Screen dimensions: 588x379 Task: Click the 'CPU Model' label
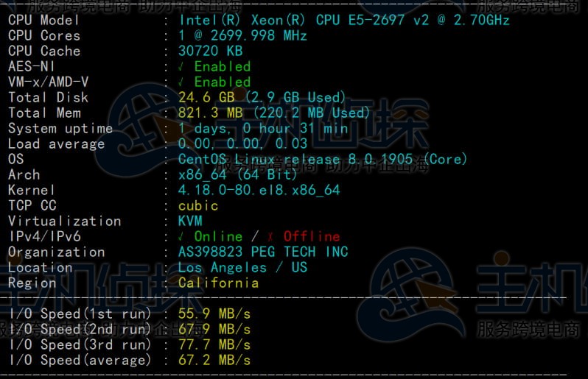[x=43, y=20]
